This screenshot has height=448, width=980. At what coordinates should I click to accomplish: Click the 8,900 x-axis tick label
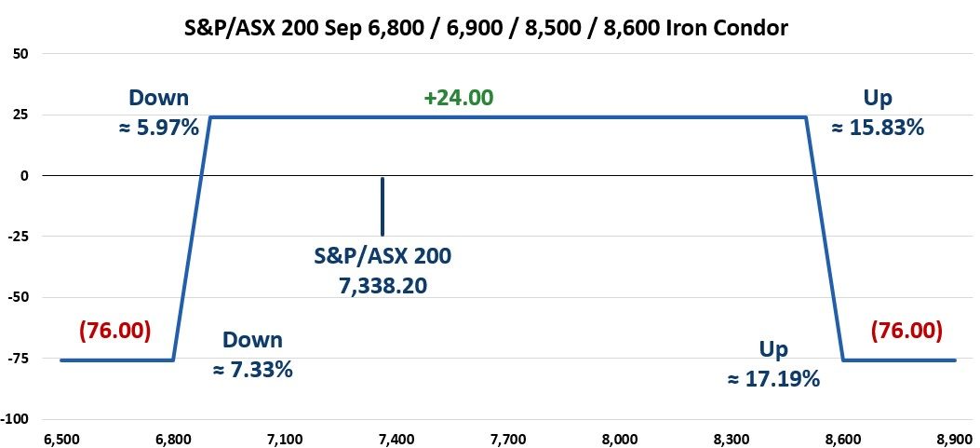(x=954, y=436)
